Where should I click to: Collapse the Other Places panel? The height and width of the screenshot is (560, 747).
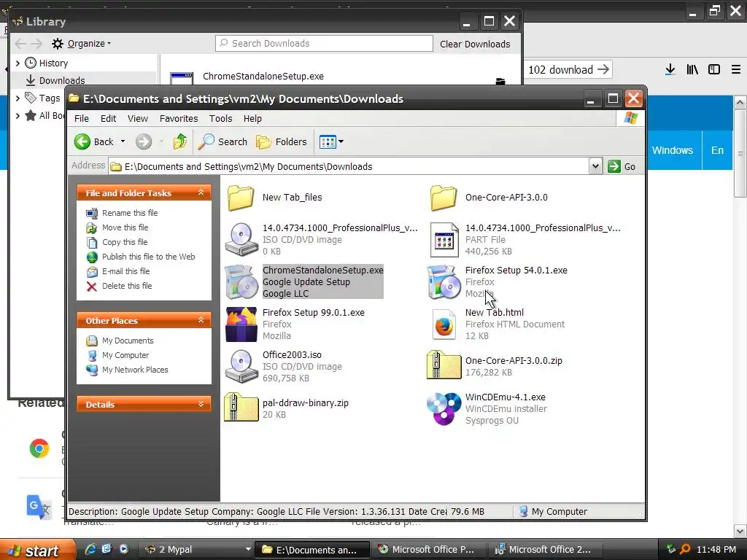tap(201, 320)
